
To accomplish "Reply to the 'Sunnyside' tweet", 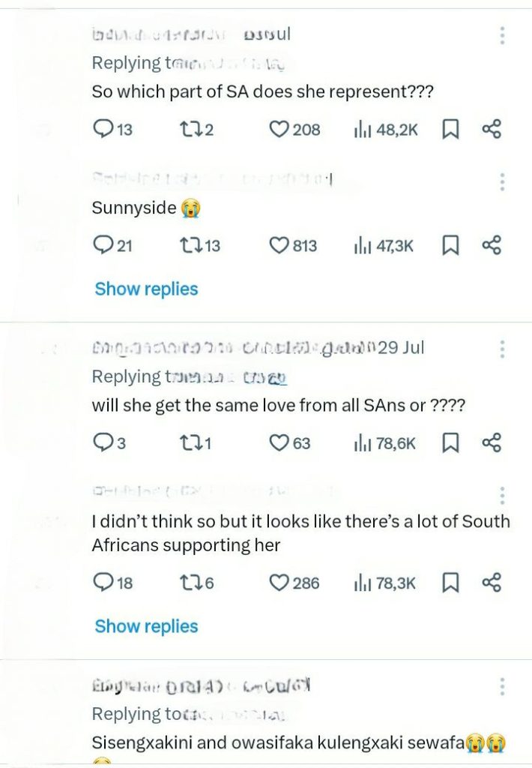I will 103,245.
